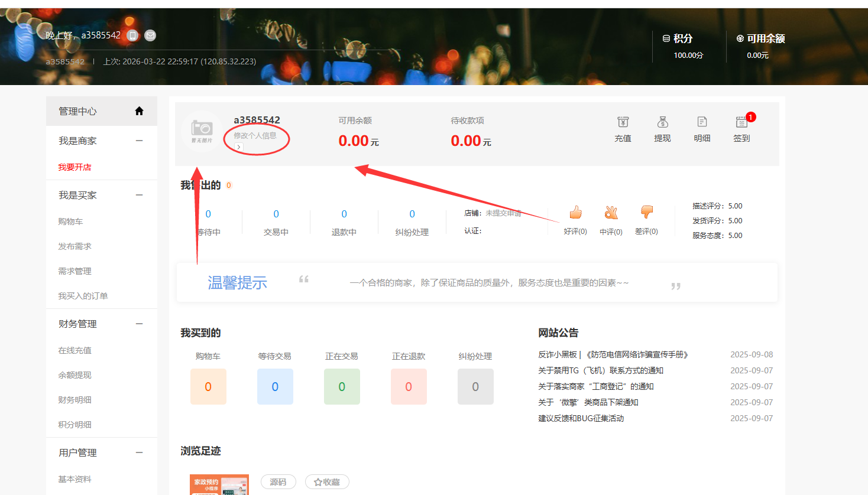Collapse the 我是买家 sidebar section
This screenshot has width=868, height=495.
click(139, 195)
